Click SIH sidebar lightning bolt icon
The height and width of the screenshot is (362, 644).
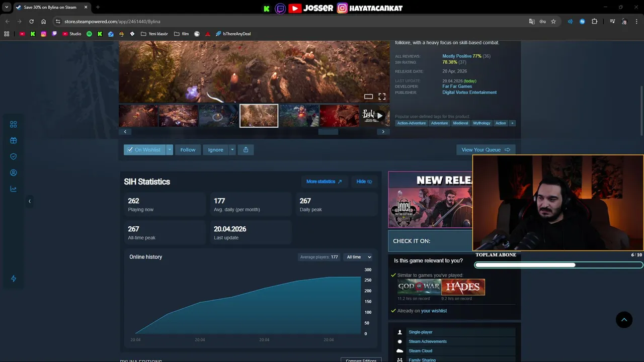point(14,279)
